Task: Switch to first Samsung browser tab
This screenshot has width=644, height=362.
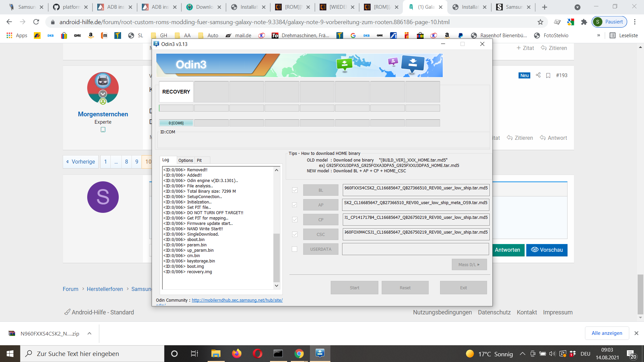Action: pos(26,7)
